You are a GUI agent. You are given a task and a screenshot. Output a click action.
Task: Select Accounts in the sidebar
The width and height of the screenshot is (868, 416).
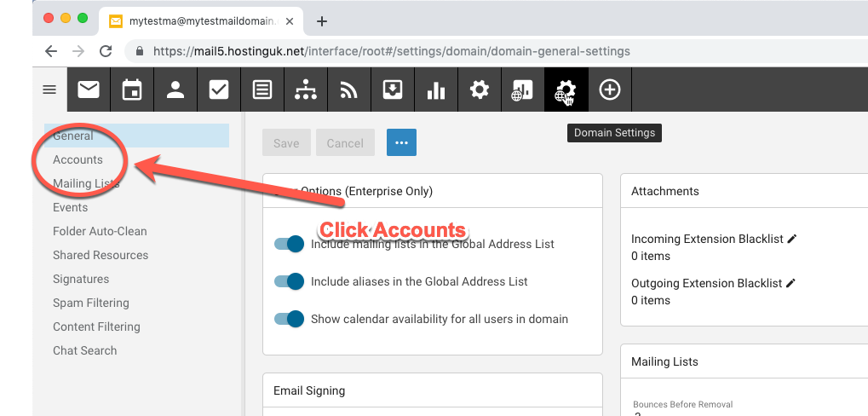click(x=78, y=159)
